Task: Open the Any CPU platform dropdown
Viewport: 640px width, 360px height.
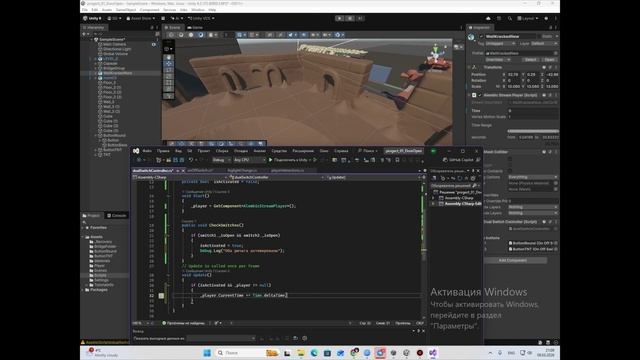Action: 249,160
